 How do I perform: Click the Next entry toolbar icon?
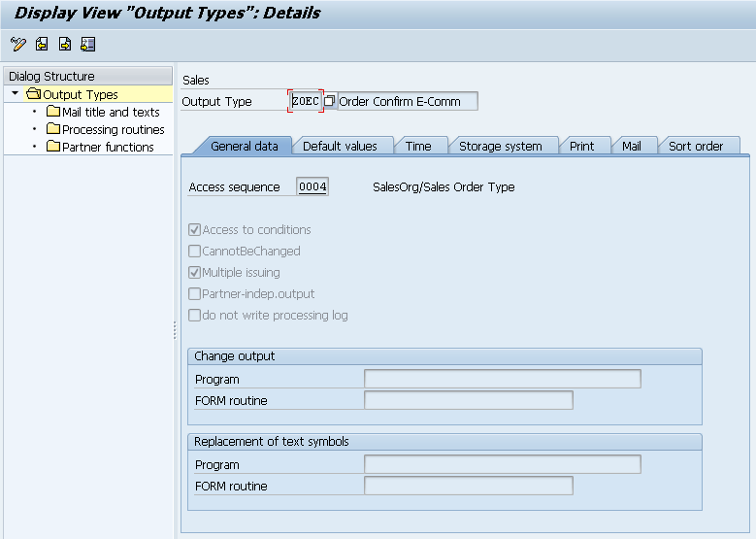(65, 45)
